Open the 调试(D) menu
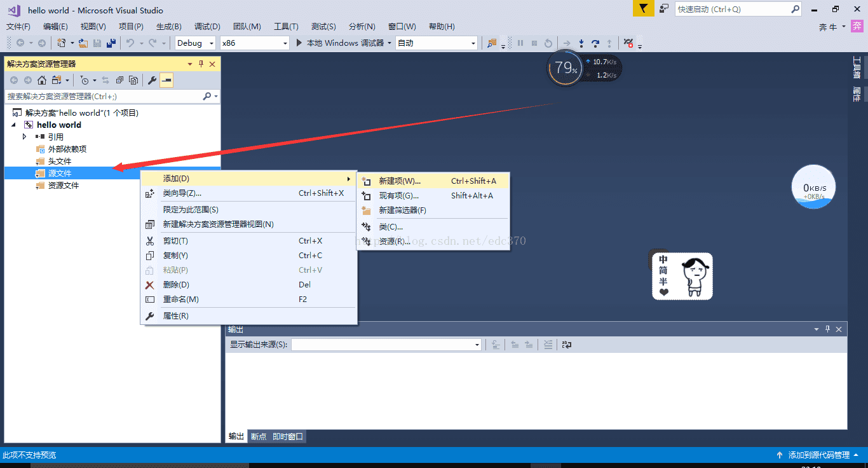868x468 pixels. 207,27
